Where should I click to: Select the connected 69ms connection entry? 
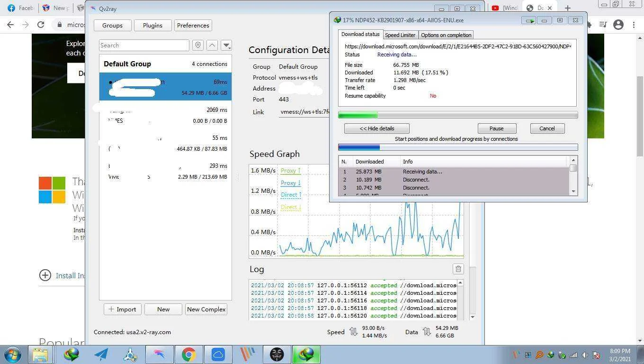pyautogui.click(x=165, y=87)
